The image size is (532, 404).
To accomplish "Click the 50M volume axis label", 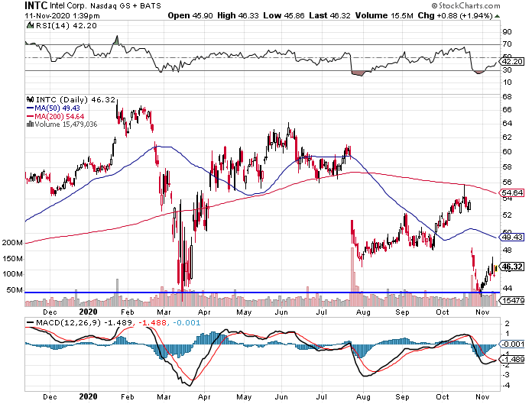I will point(15,290).
